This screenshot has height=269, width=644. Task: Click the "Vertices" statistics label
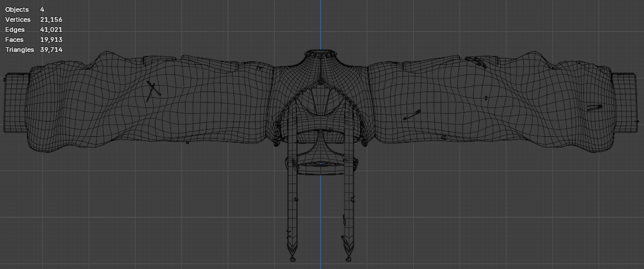17,19
